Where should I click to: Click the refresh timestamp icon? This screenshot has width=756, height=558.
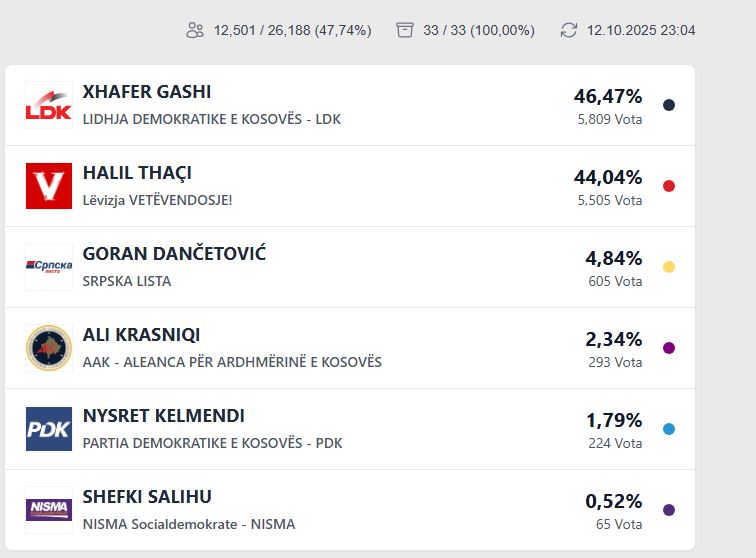(x=569, y=30)
